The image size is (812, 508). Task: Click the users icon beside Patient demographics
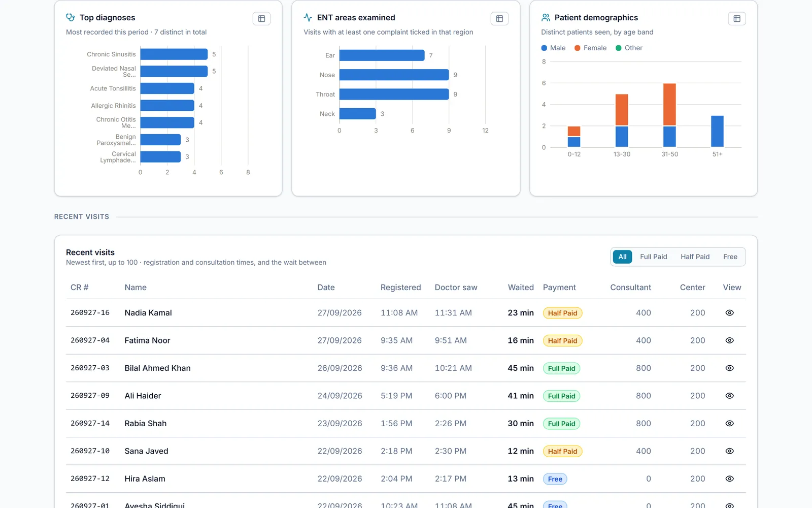pyautogui.click(x=546, y=17)
